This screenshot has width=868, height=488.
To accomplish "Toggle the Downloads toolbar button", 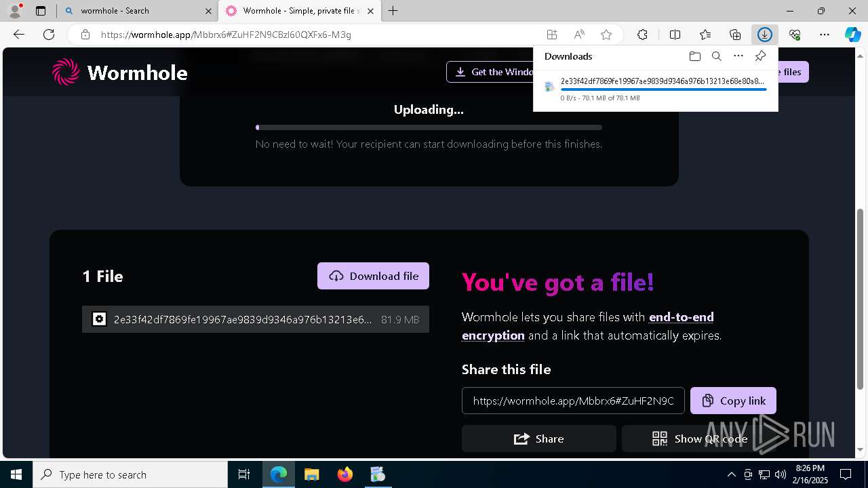I will click(x=765, y=35).
